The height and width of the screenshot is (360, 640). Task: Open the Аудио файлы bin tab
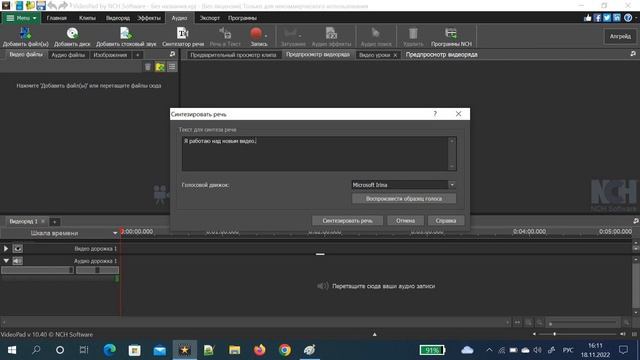coord(68,55)
